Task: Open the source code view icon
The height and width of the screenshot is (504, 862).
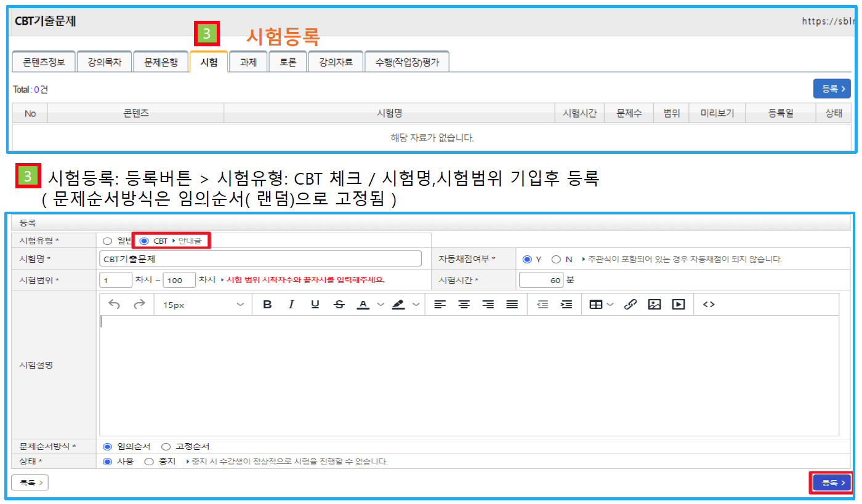Action: pyautogui.click(x=709, y=305)
